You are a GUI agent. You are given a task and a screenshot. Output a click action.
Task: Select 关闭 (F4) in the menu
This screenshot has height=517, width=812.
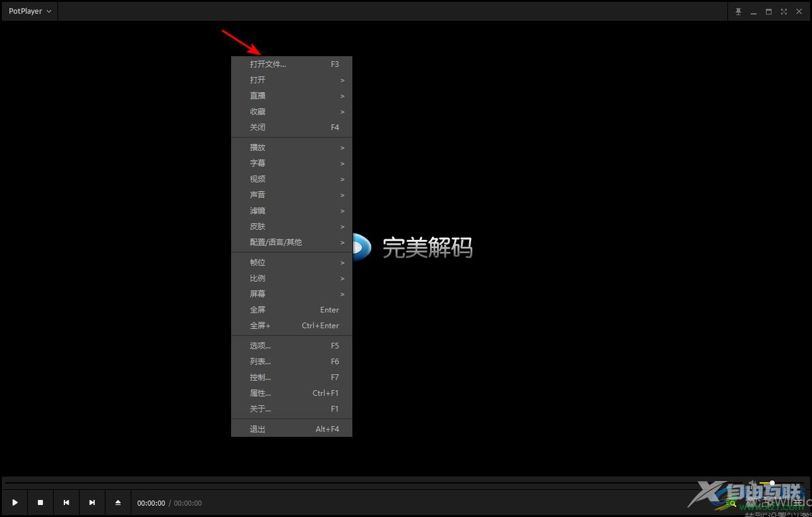pyautogui.click(x=292, y=128)
